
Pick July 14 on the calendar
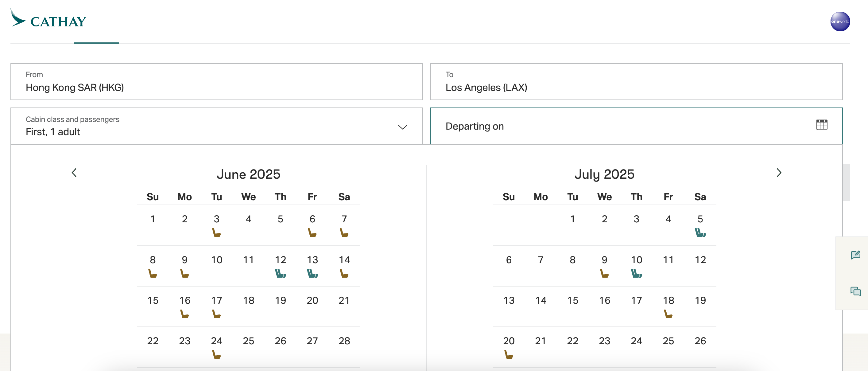coord(541,300)
